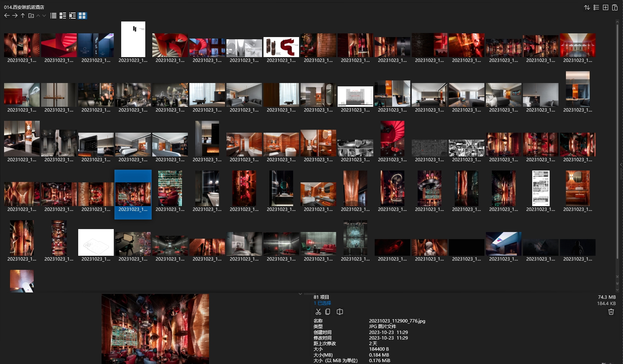Go up to the parent folder
This screenshot has height=364, width=623.
[23, 16]
